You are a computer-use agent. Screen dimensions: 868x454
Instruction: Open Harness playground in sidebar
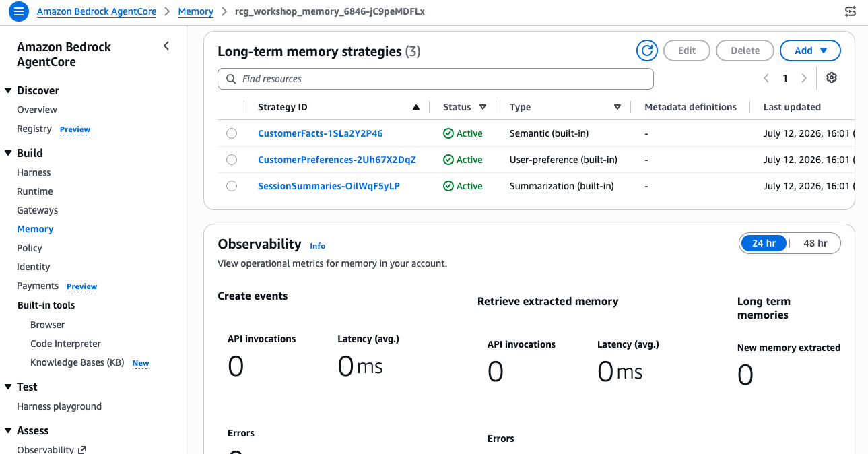(59, 406)
